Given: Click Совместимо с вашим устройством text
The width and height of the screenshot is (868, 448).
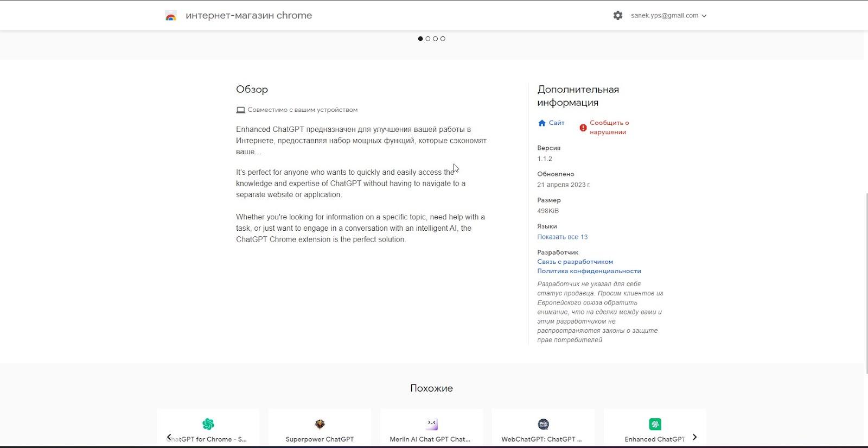Looking at the screenshot, I should [303, 110].
